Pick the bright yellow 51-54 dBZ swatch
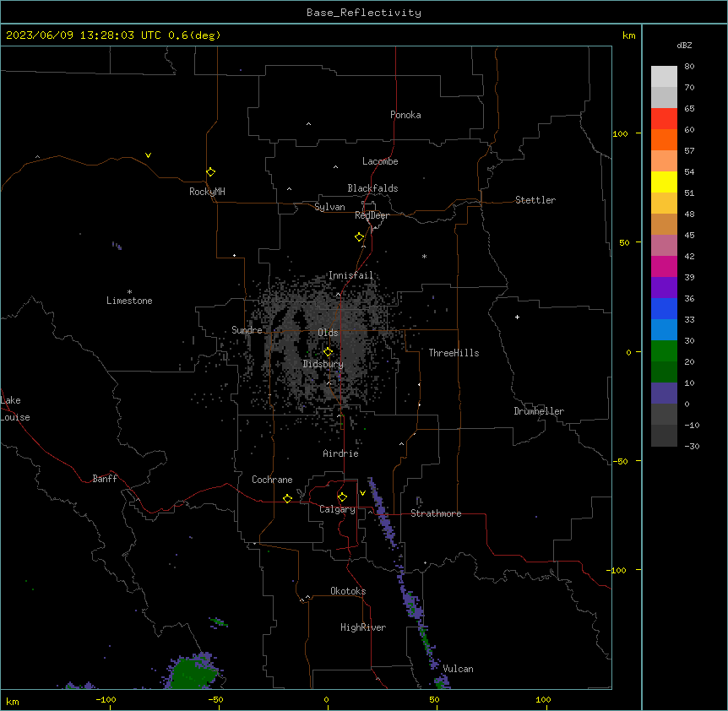The height and width of the screenshot is (711, 728). [664, 182]
